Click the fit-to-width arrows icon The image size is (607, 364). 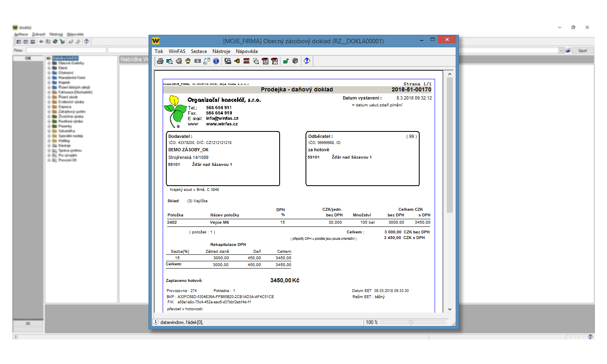tap(197, 61)
